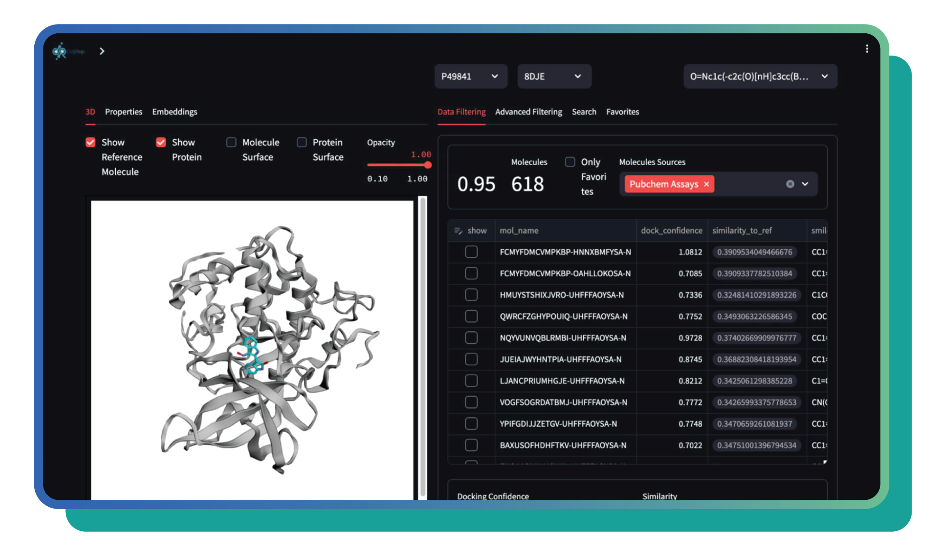Image resolution: width=950 pixels, height=560 pixels.
Task: Click the table resize corner handle
Action: click(825, 462)
